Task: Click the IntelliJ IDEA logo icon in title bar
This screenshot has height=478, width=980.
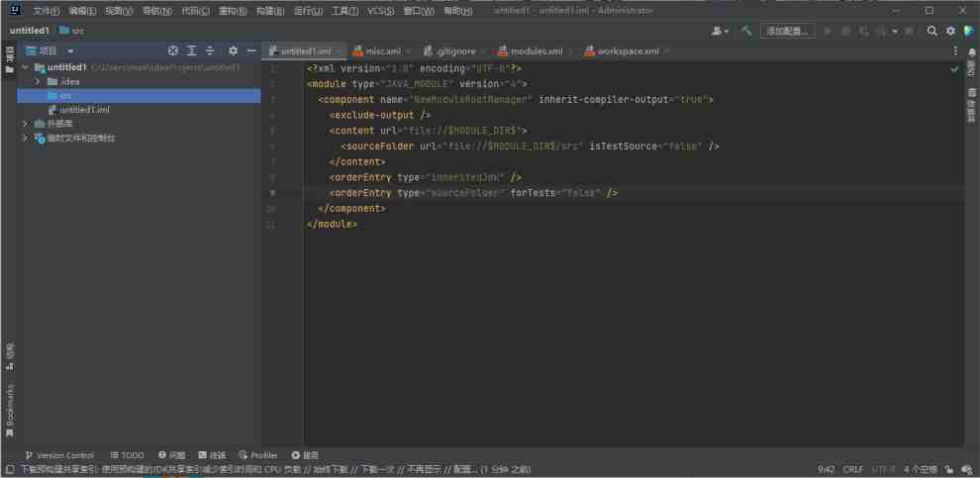Action: [x=16, y=10]
